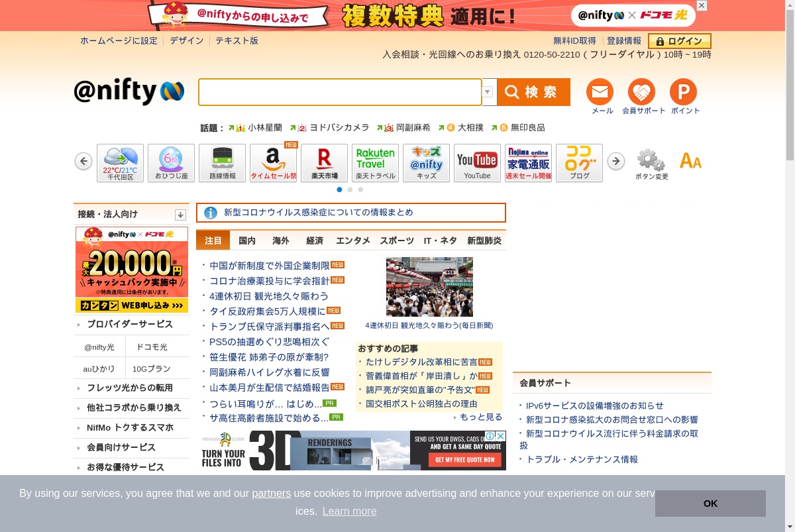Open the button settings gear icon
The width and height of the screenshot is (795, 532).
pos(651,160)
